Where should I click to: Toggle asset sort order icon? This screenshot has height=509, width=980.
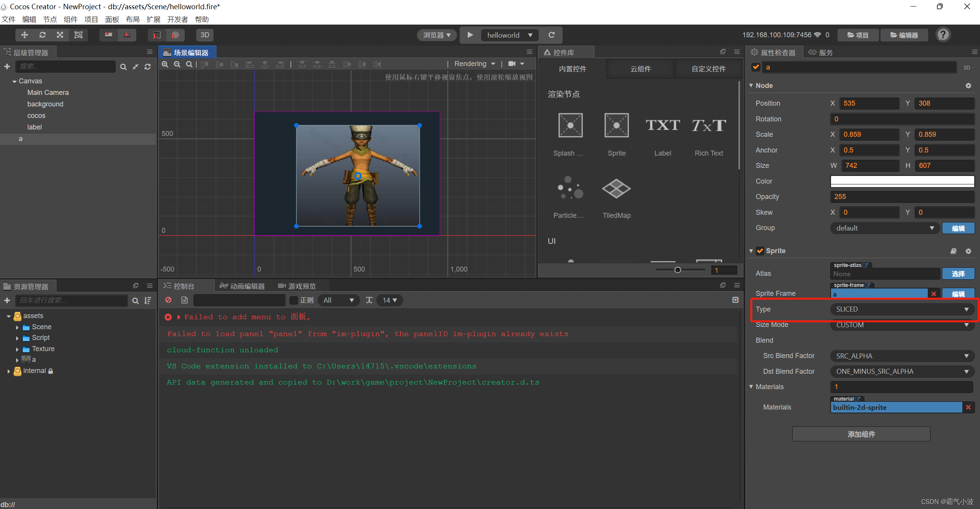(147, 300)
